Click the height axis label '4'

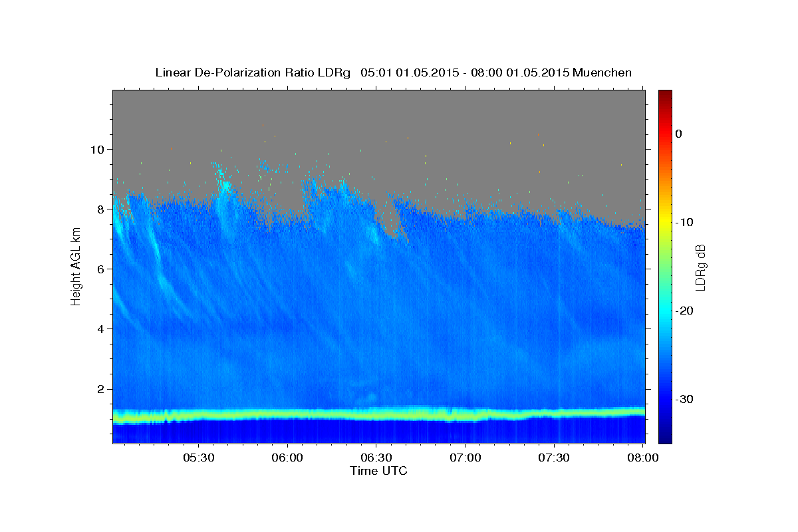tap(102, 329)
